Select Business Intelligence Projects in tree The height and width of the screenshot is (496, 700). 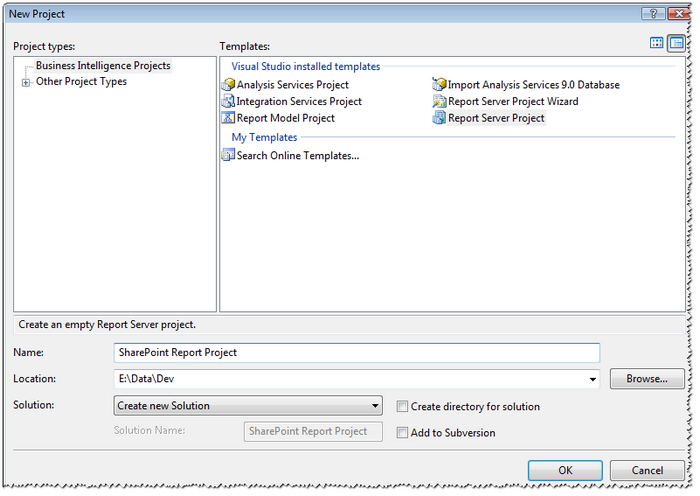point(103,66)
